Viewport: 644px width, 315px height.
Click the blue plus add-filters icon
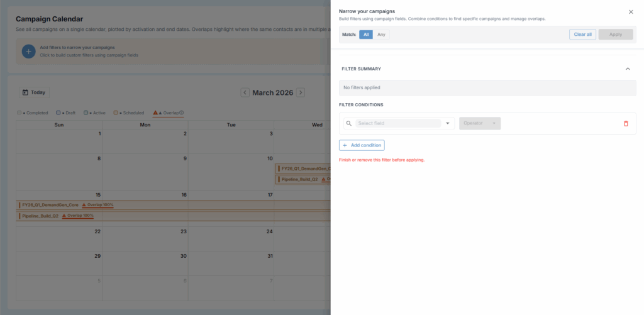(28, 52)
